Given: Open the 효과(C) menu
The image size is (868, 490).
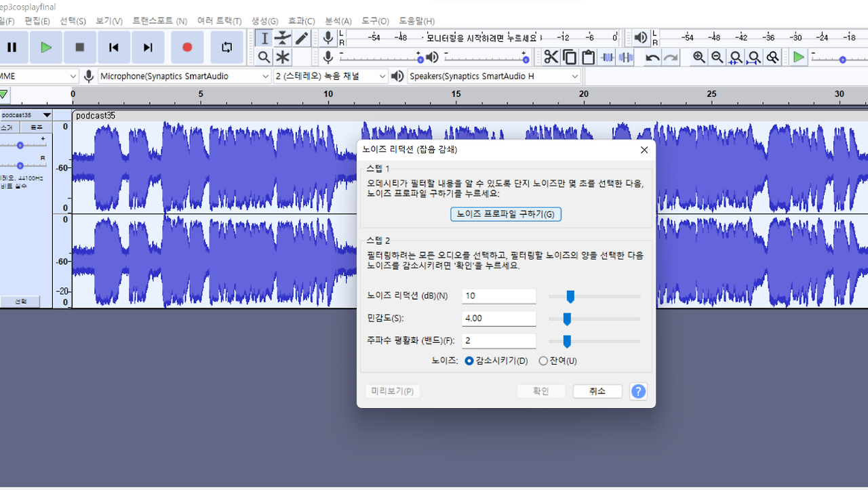Looking at the screenshot, I should (x=301, y=21).
